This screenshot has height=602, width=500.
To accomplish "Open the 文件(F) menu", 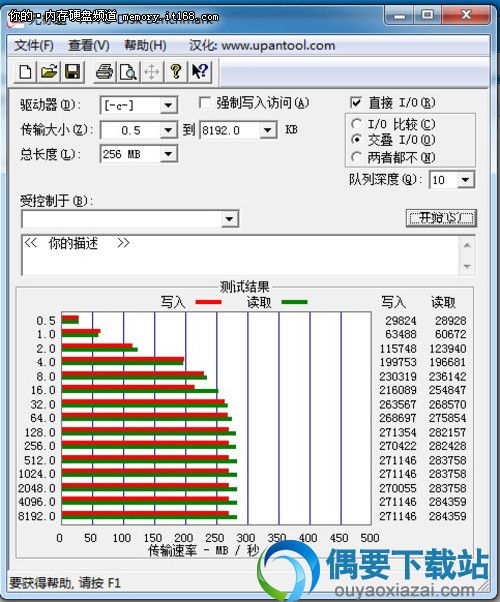I will (x=34, y=46).
